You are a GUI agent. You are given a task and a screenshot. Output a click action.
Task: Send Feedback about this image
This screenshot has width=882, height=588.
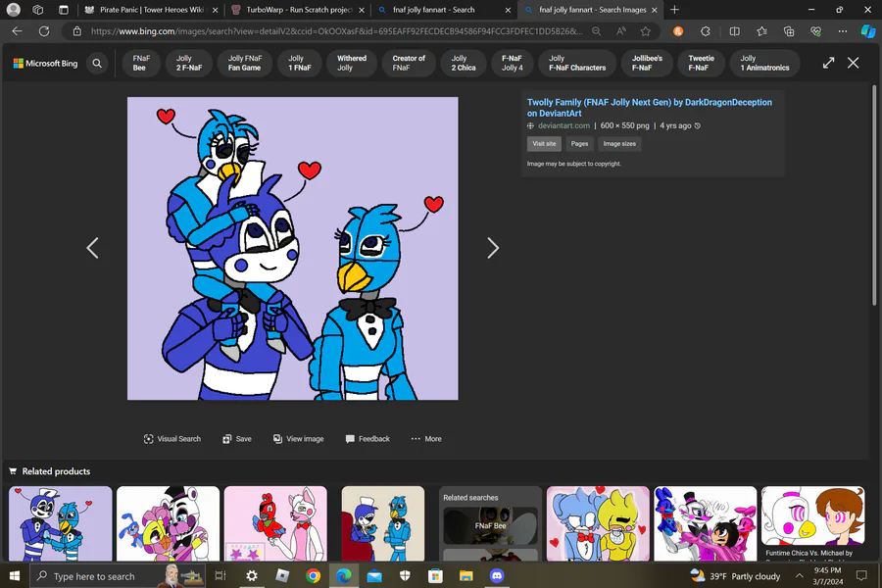click(x=367, y=439)
